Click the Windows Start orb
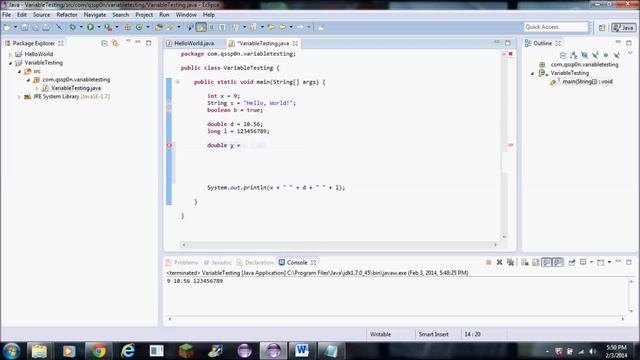This screenshot has height=360, width=640. [11, 351]
